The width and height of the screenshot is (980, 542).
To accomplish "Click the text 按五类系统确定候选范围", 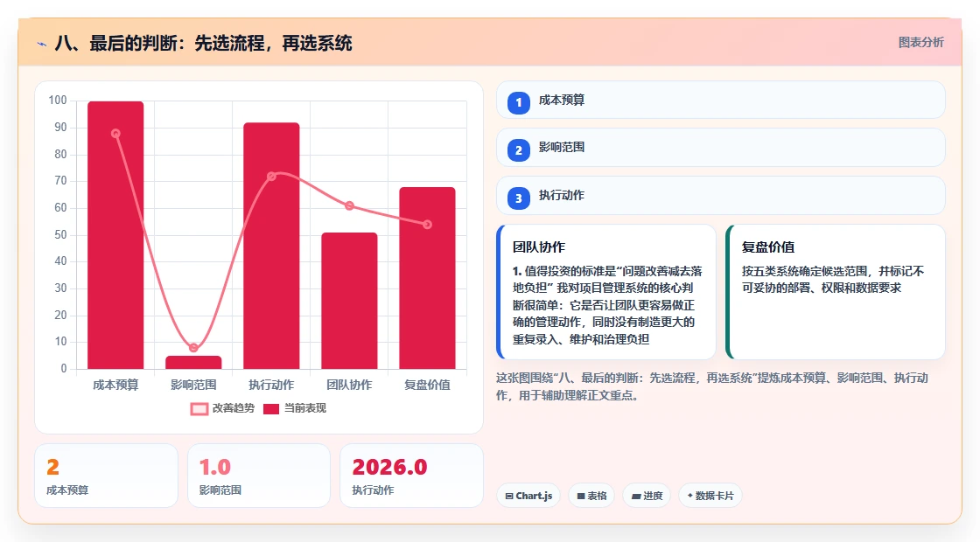I will 805,272.
